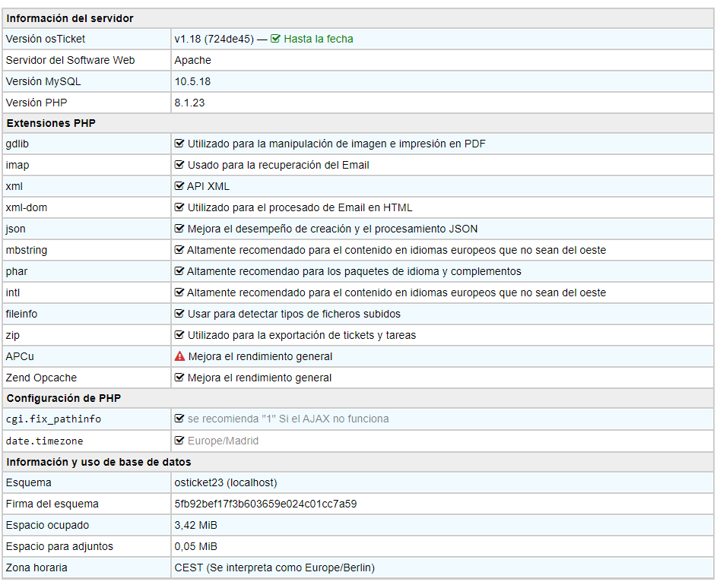Image resolution: width=720 pixels, height=588 pixels.
Task: Click the check icon in the json row
Action: point(179,229)
